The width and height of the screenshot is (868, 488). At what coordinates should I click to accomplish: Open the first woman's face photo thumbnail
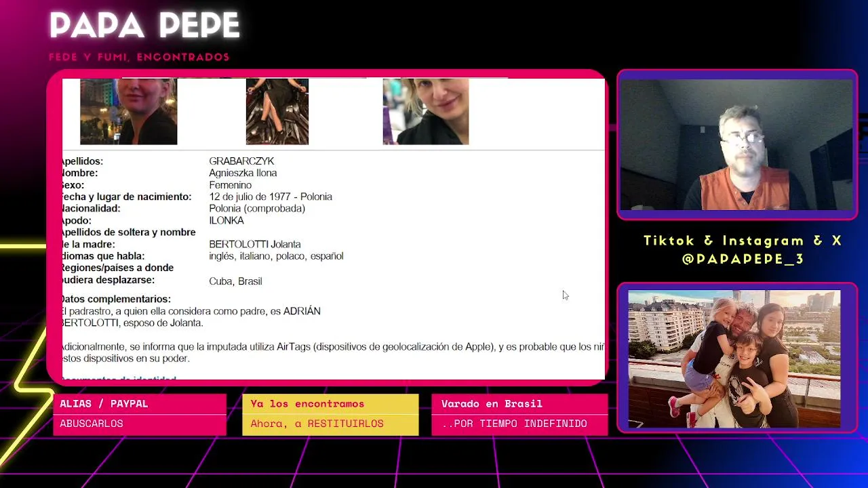128,111
